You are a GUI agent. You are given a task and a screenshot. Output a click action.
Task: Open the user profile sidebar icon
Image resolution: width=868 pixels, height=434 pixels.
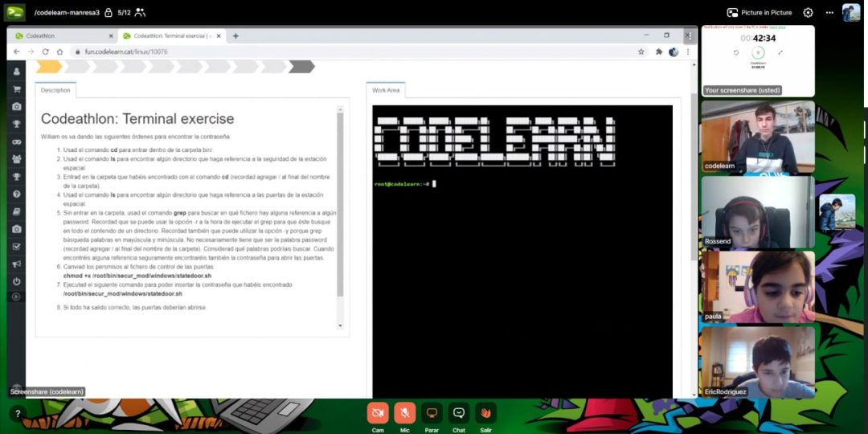[x=17, y=72]
